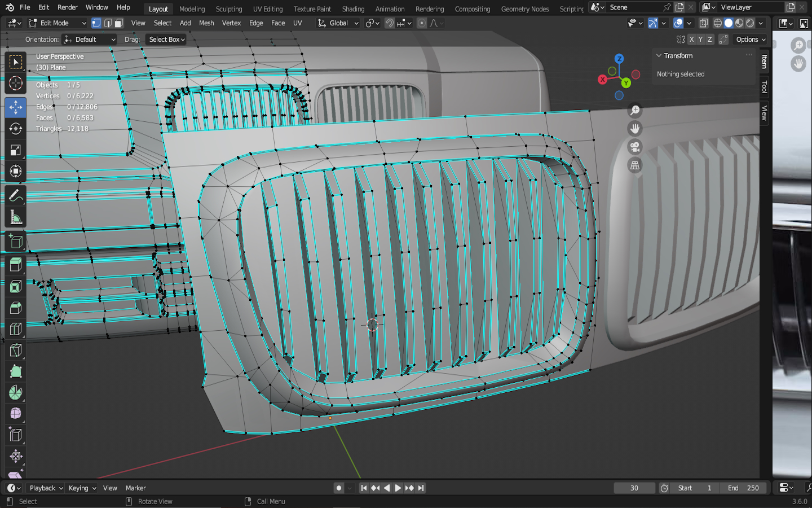
Task: Collapse the Transform panel
Action: (659, 56)
